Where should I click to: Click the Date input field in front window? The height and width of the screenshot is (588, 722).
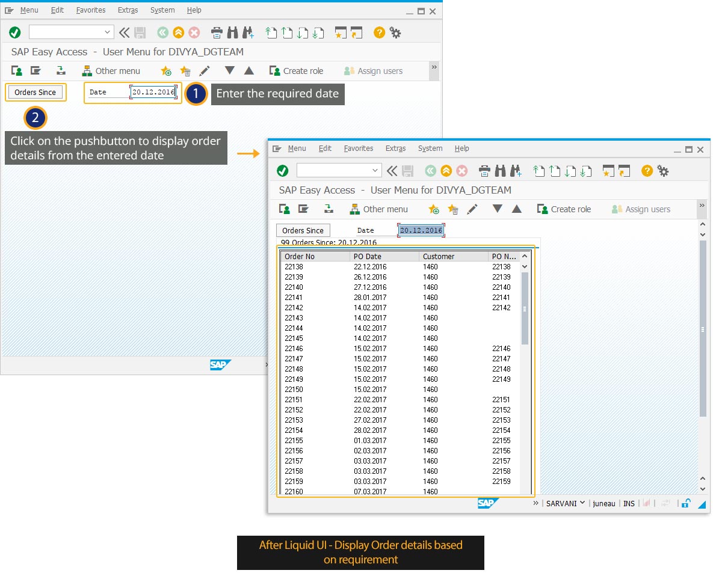421,230
